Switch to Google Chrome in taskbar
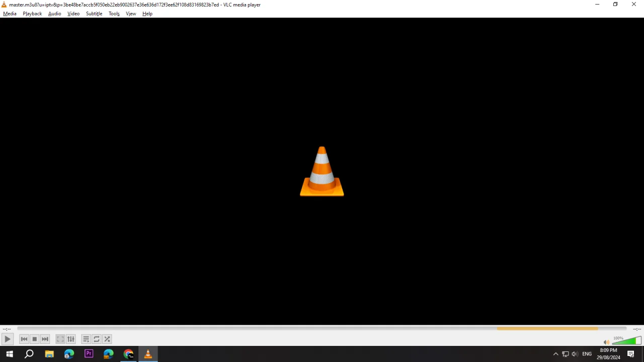 pos(128,354)
